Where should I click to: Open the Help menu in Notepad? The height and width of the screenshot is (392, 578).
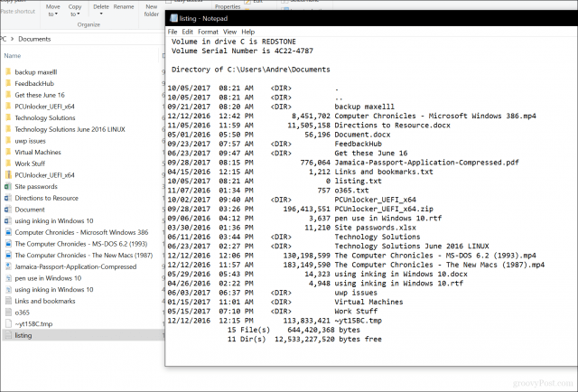248,32
